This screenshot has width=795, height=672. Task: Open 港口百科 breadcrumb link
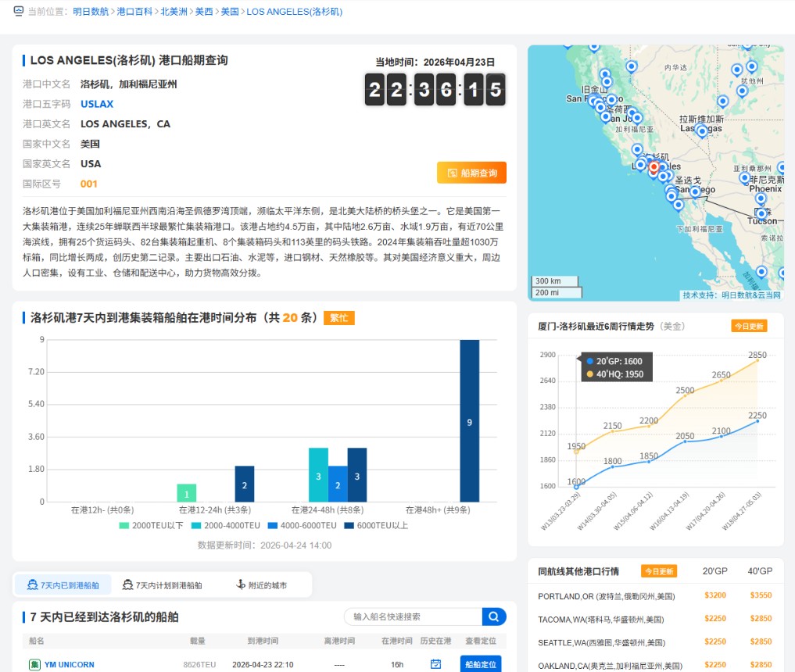(x=134, y=12)
